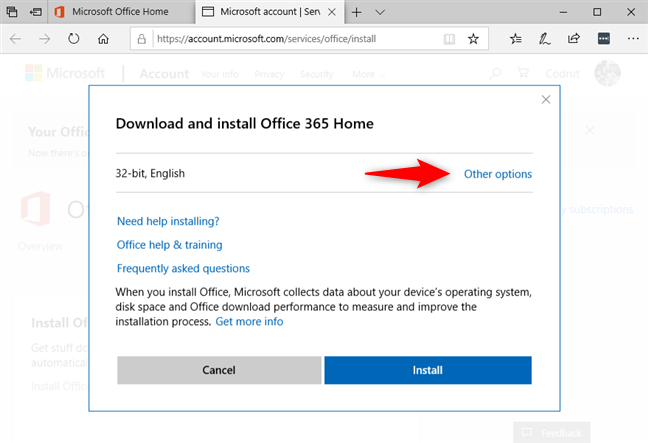
Task: Click the Codrut account name
Action: tap(562, 74)
